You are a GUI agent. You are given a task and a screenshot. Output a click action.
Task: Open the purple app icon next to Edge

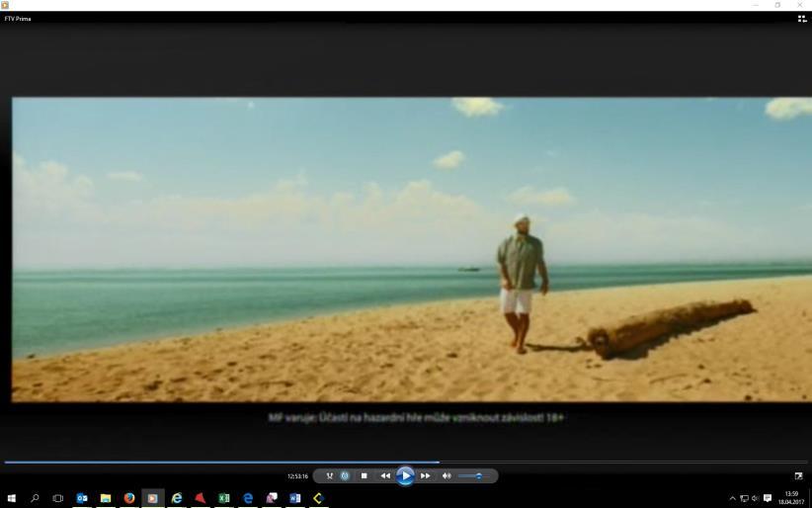click(x=272, y=498)
